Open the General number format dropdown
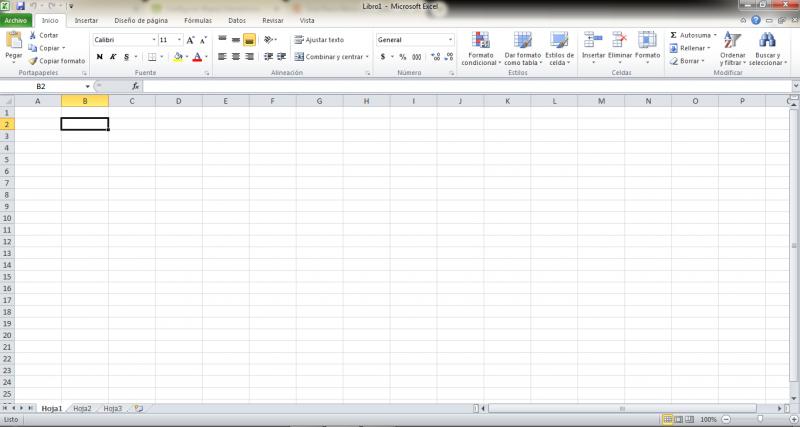The image size is (800, 427). 450,40
